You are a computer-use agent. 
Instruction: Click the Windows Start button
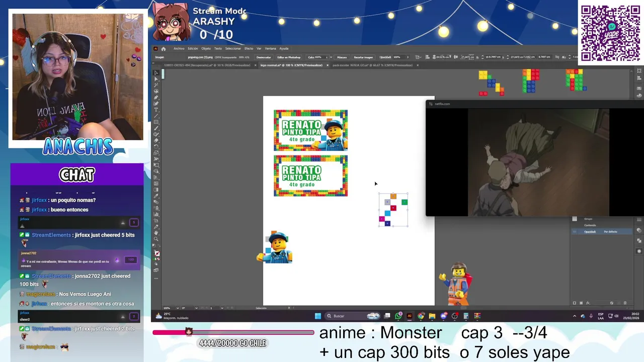(317, 316)
